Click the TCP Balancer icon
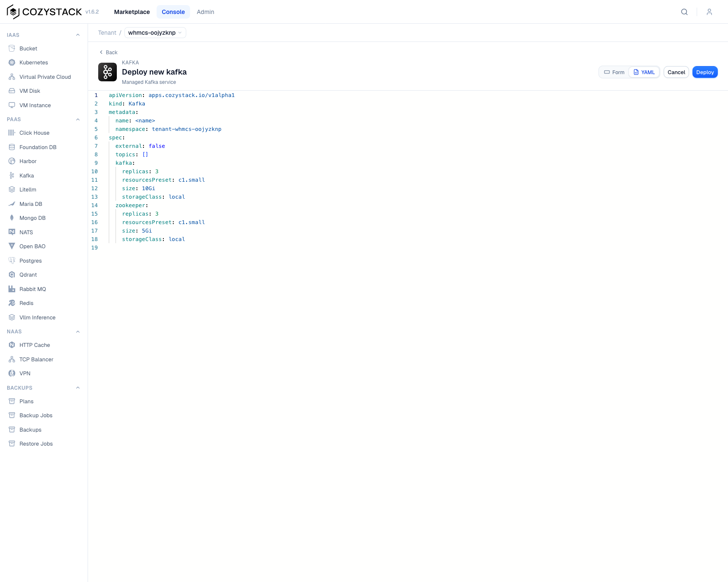Screen dimensions: 728x582 (12, 359)
